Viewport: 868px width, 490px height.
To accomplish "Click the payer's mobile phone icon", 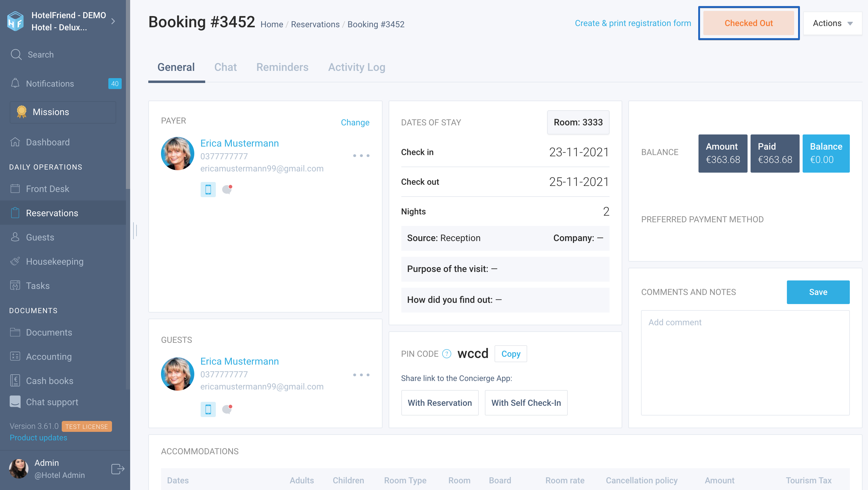I will tap(208, 190).
